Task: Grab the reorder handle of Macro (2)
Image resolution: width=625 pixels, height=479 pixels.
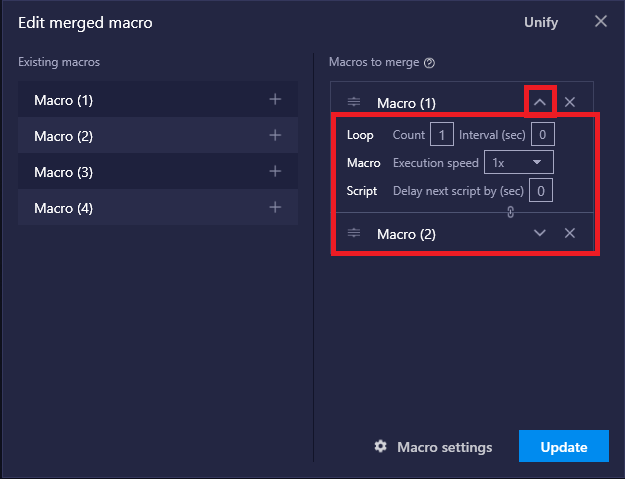Action: coord(354,233)
